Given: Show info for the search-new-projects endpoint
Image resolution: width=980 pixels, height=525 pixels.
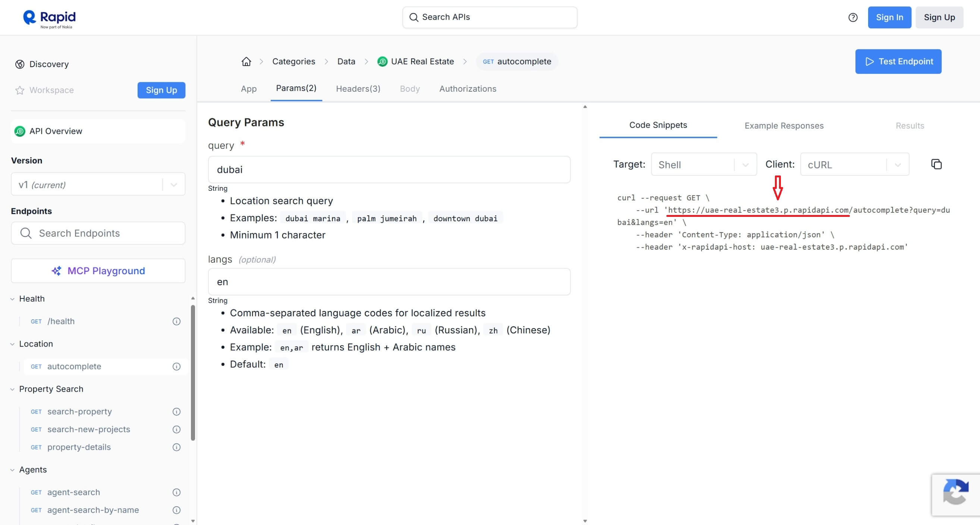Looking at the screenshot, I should click(176, 430).
